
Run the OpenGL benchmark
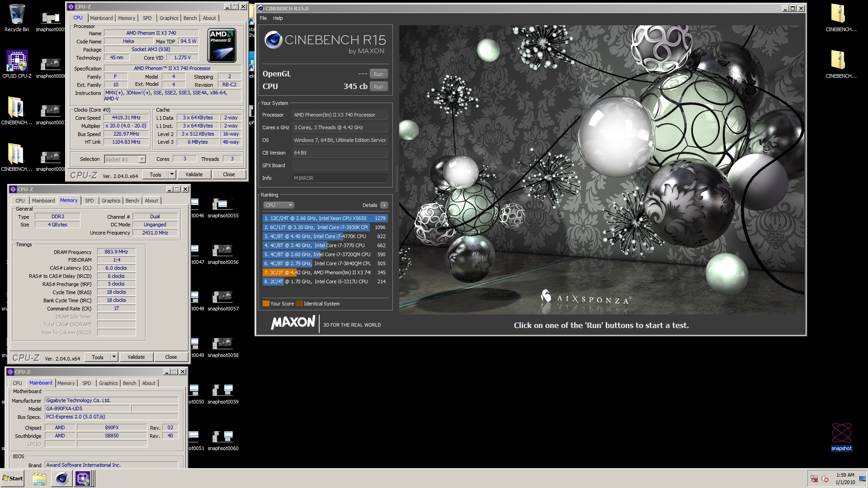[378, 74]
